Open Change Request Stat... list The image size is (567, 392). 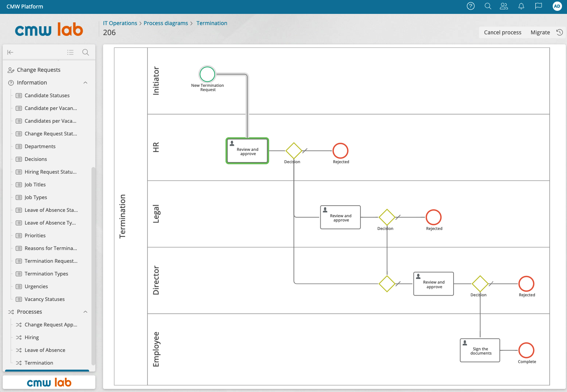[51, 133]
